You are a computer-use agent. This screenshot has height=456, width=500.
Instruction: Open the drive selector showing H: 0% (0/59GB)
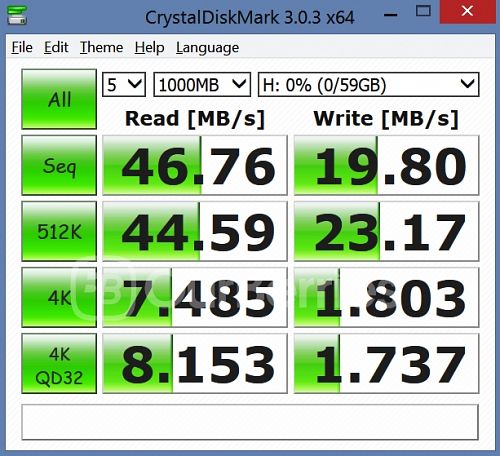pyautogui.click(x=369, y=85)
